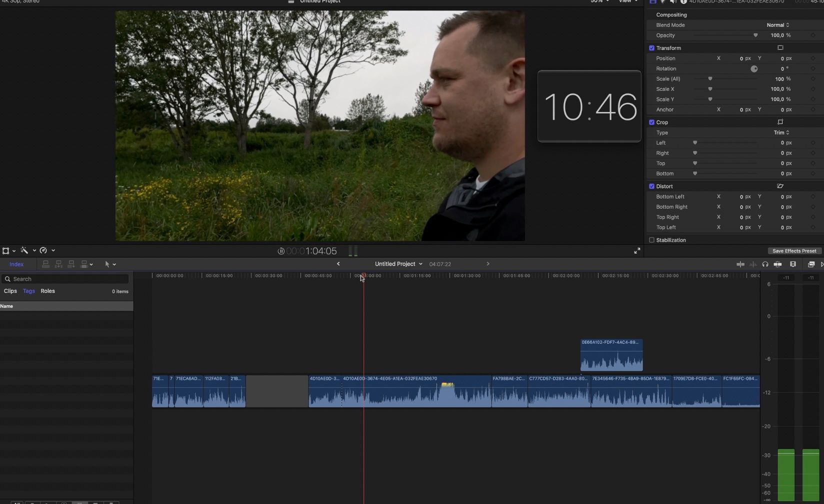Click the timeline index Search field
Image resolution: width=824 pixels, height=504 pixels.
pyautogui.click(x=65, y=279)
